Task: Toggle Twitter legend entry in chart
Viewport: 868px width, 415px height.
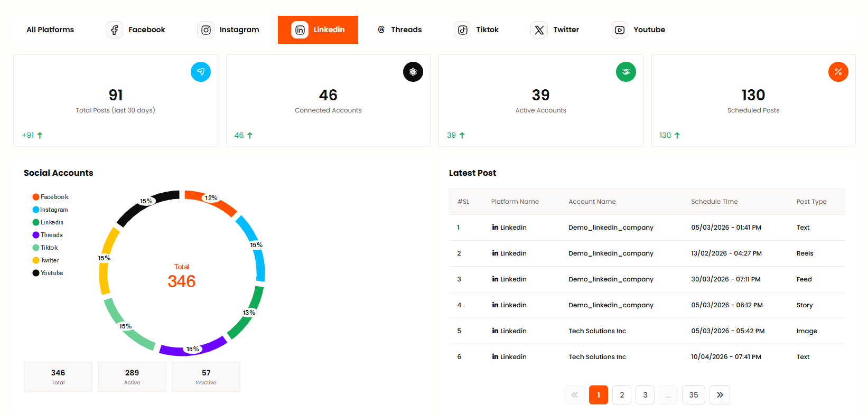Action: (46, 260)
